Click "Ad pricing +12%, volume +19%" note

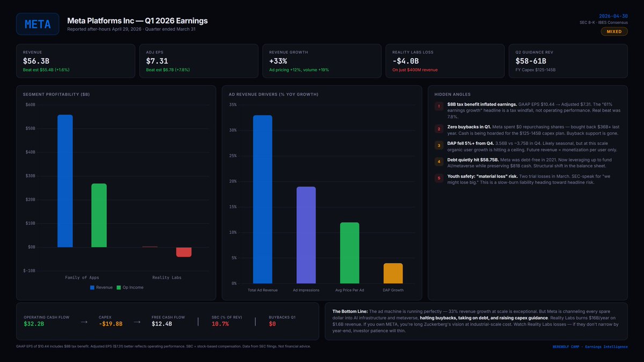pos(298,70)
